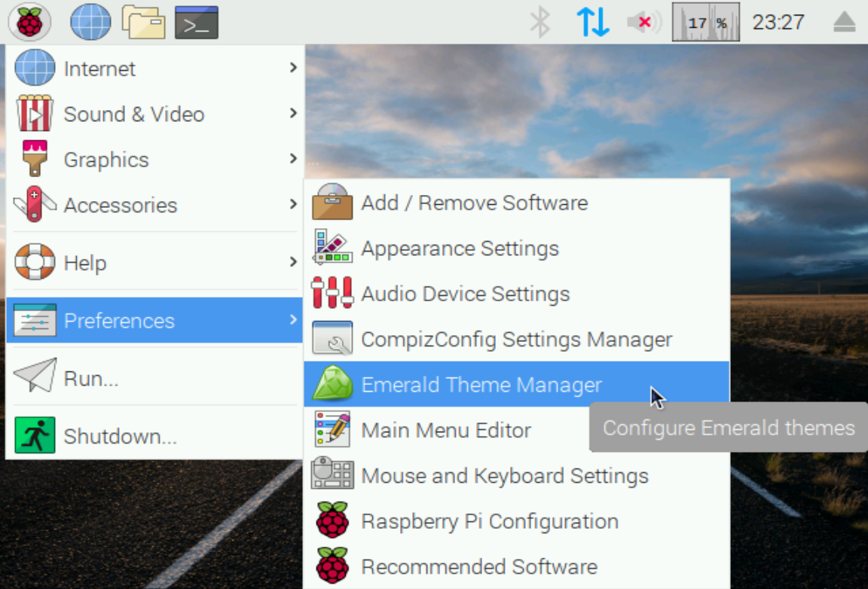Choose Run... from the main menu

(154, 377)
